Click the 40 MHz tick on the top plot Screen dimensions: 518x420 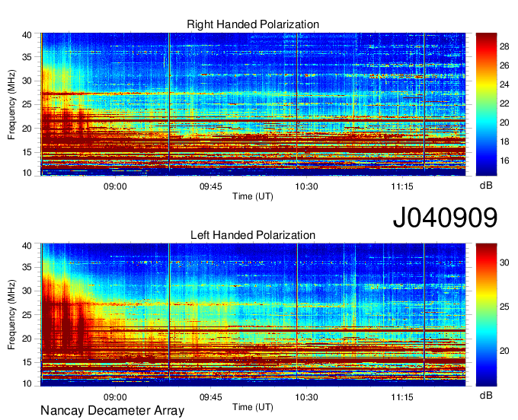[x=27, y=35]
